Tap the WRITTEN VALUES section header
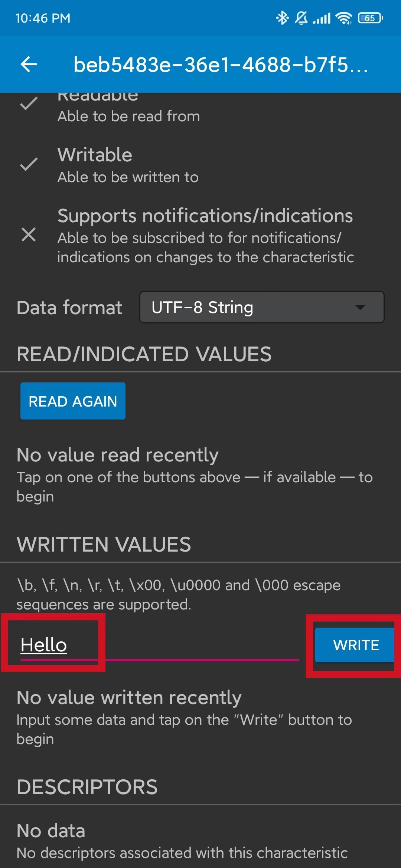The width and height of the screenshot is (401, 868). point(104,544)
